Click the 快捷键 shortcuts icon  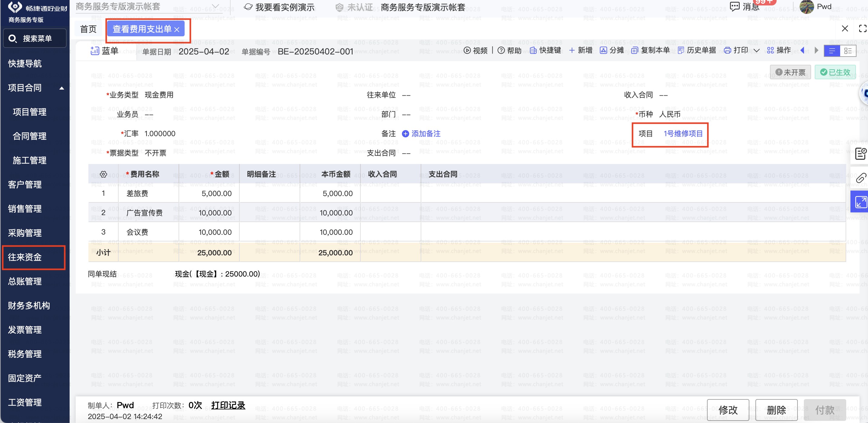(533, 51)
